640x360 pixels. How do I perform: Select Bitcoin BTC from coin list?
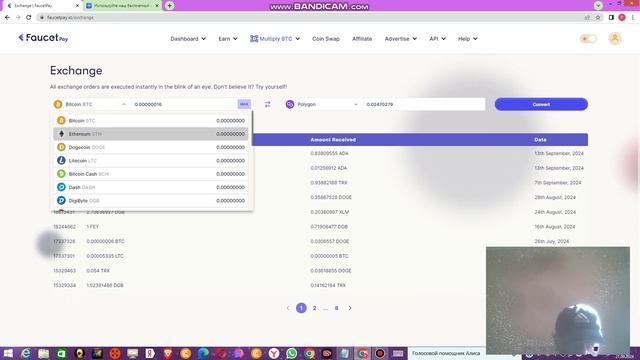tap(151, 121)
